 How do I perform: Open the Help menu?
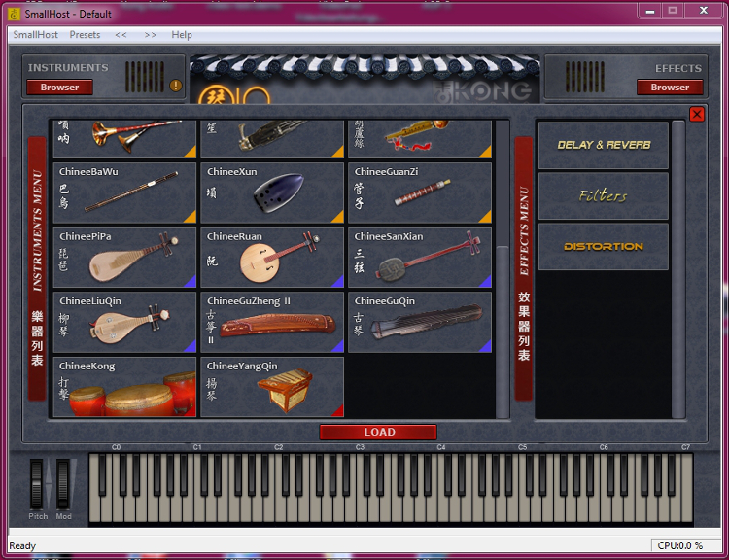182,35
